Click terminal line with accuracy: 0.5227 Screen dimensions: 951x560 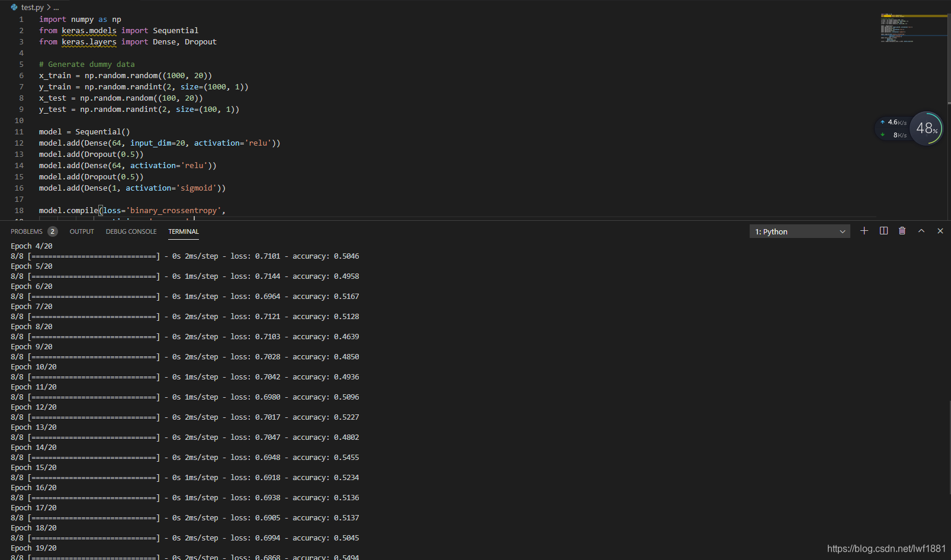(185, 417)
